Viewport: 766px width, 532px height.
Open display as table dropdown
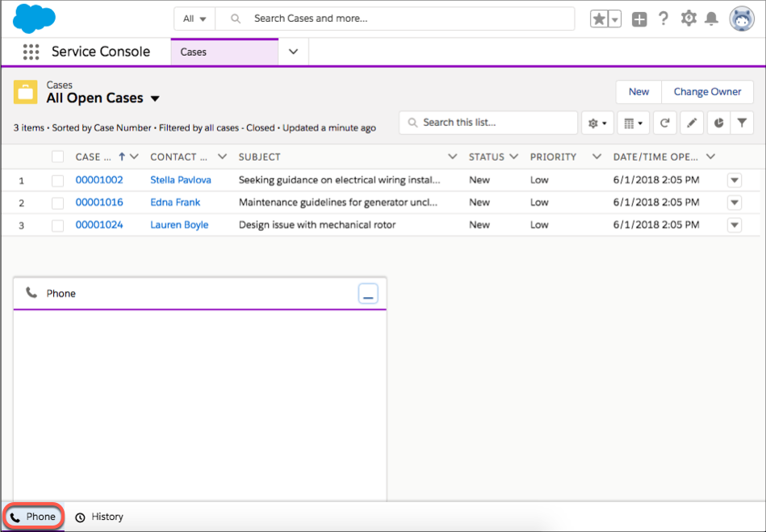point(633,123)
